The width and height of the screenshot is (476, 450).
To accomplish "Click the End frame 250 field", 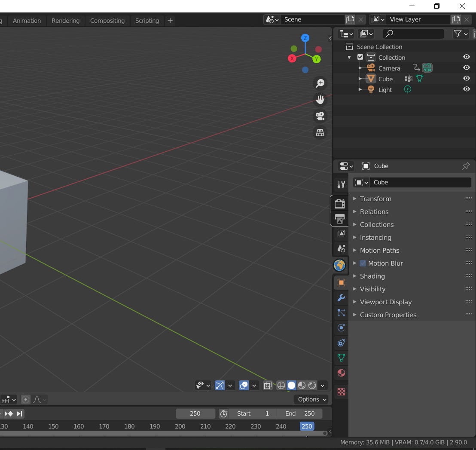I will [x=299, y=413].
